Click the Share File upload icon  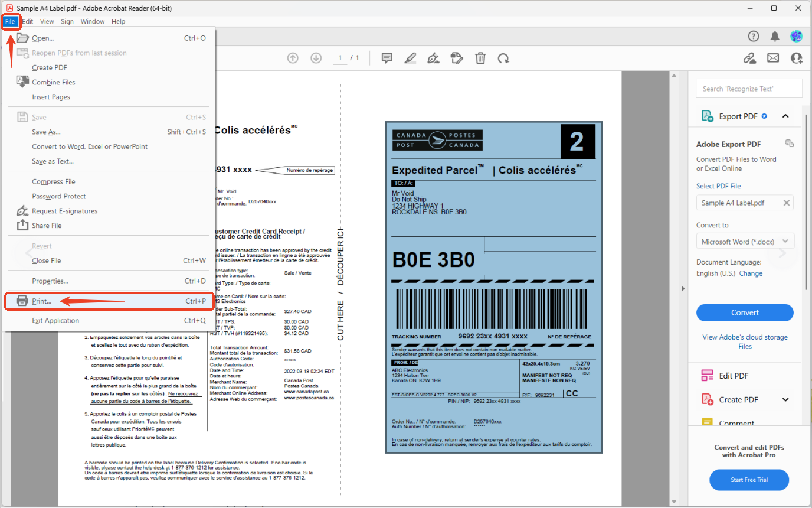click(22, 225)
